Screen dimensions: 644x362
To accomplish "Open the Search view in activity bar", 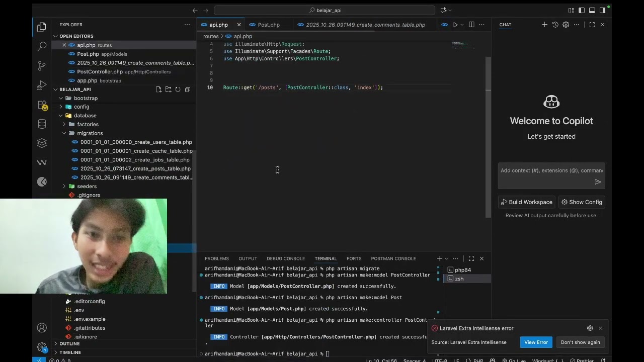I will 42,46.
